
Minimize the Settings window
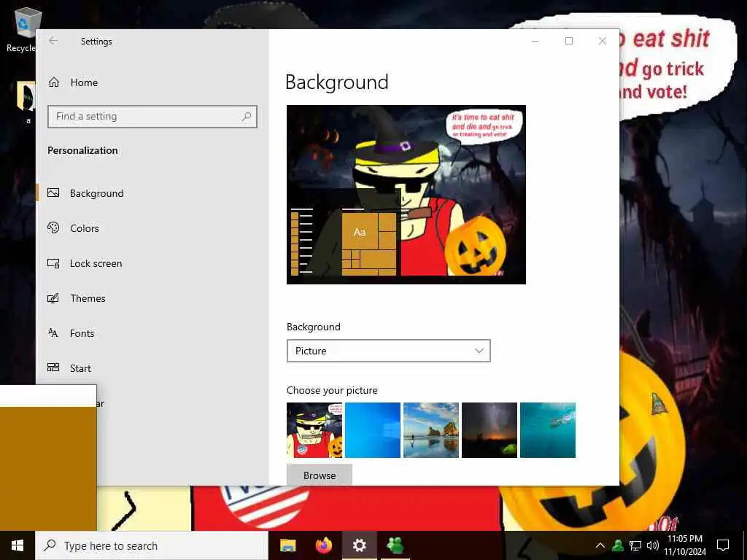(x=535, y=41)
